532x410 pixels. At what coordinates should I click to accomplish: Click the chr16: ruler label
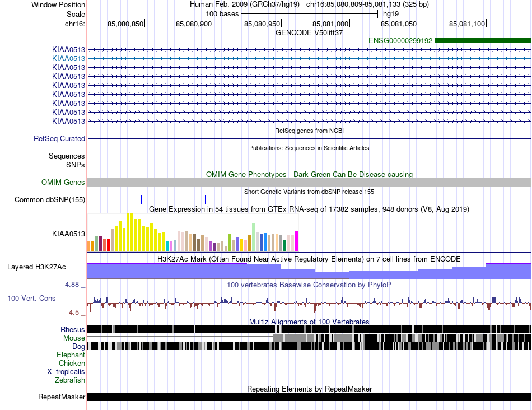click(74, 24)
